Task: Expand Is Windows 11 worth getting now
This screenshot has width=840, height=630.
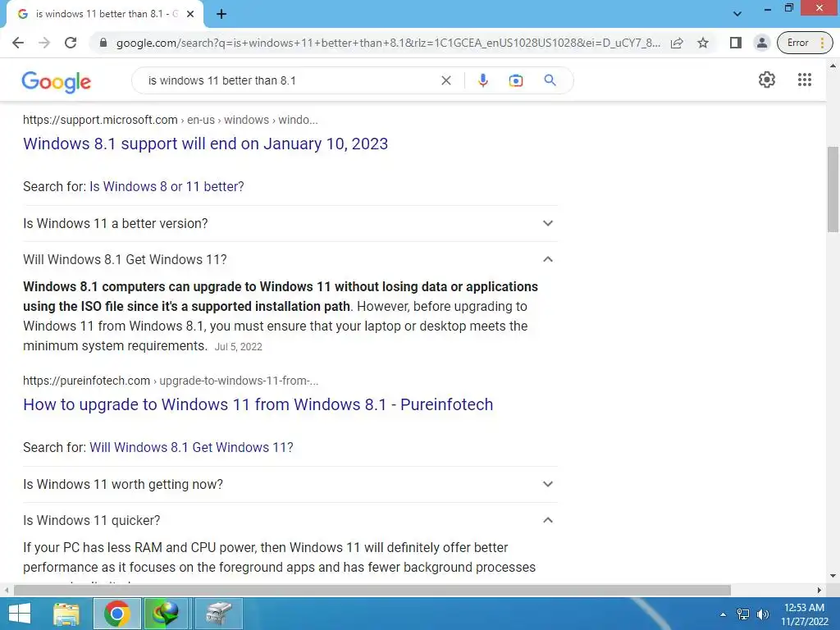Action: [x=290, y=484]
